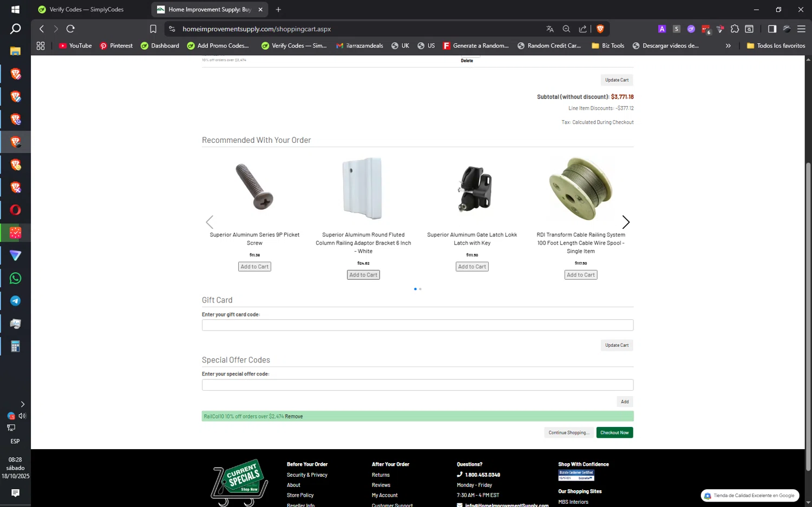
Task: Open Opera browser from the taskbar
Action: click(x=15, y=210)
